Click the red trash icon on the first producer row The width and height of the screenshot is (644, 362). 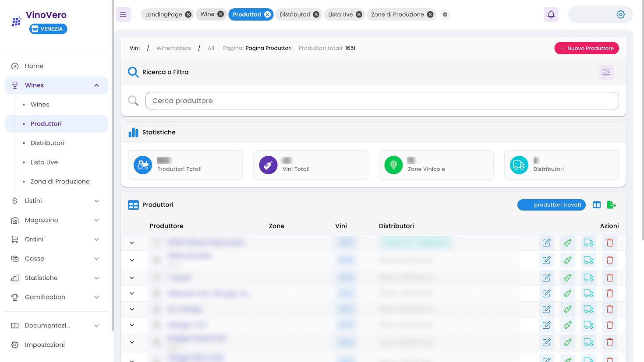tap(609, 243)
